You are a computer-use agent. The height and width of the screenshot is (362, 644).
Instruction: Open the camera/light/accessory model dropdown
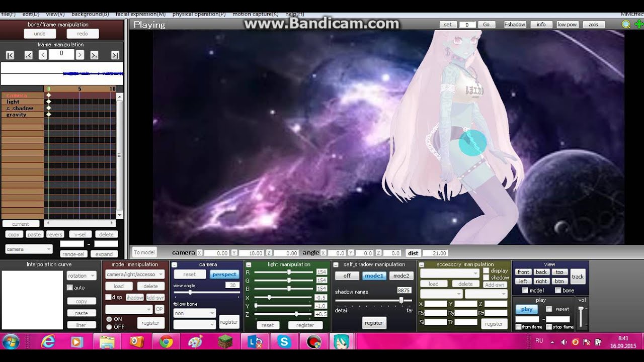135,275
